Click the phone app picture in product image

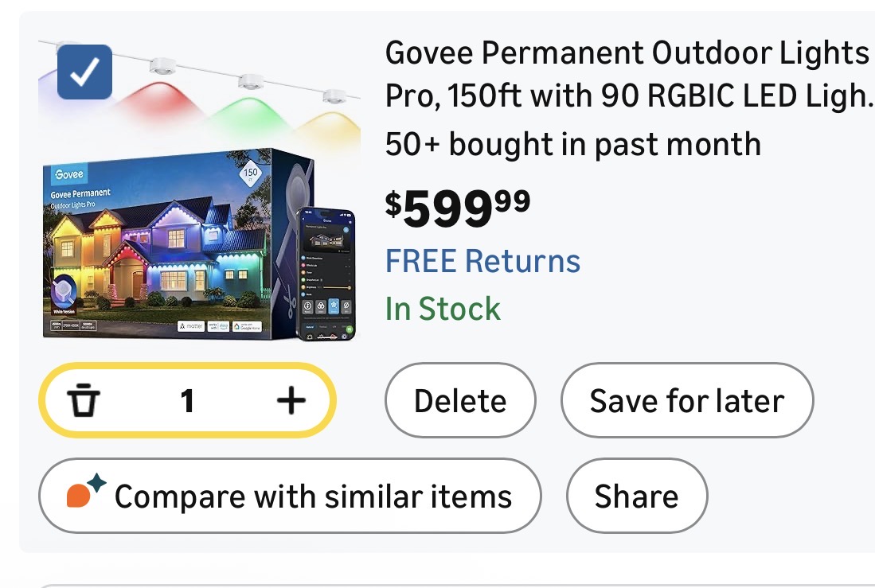[326, 274]
